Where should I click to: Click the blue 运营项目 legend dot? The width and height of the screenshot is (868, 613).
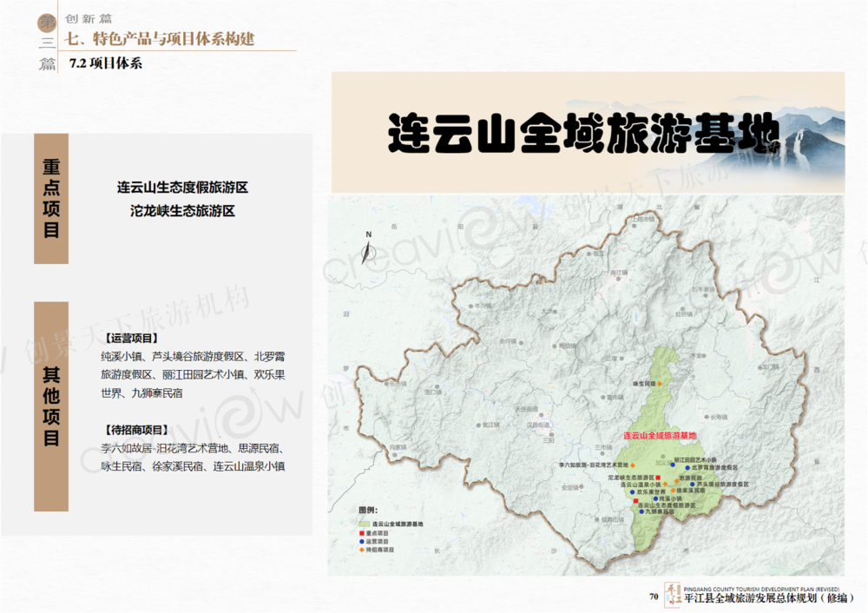tap(363, 542)
